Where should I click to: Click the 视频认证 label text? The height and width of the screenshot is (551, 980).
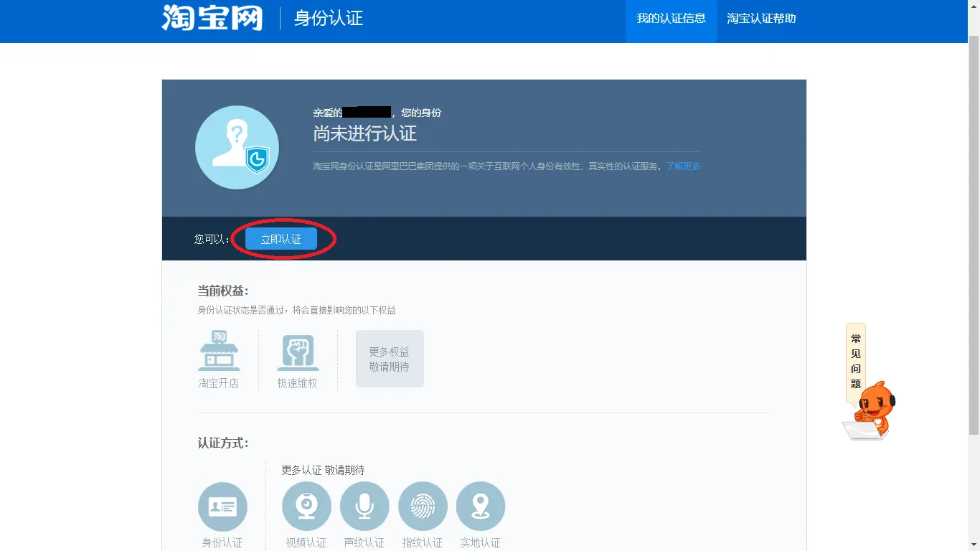306,543
